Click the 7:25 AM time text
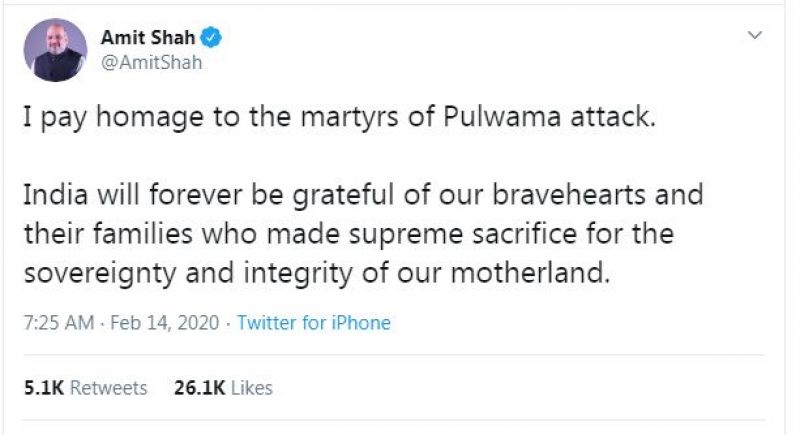This screenshot has width=800, height=435. coord(57,323)
